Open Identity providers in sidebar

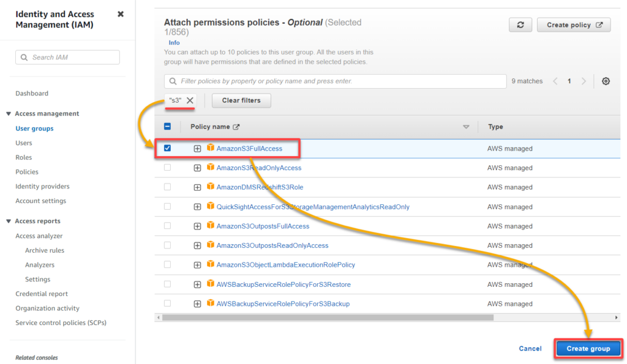[x=42, y=186]
